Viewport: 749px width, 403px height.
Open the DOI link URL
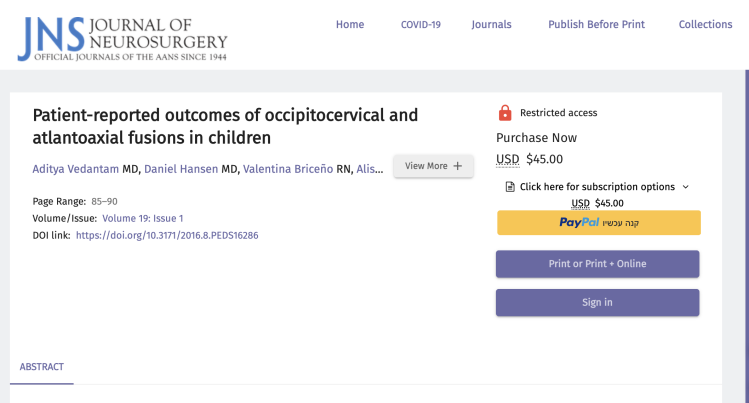click(167, 235)
